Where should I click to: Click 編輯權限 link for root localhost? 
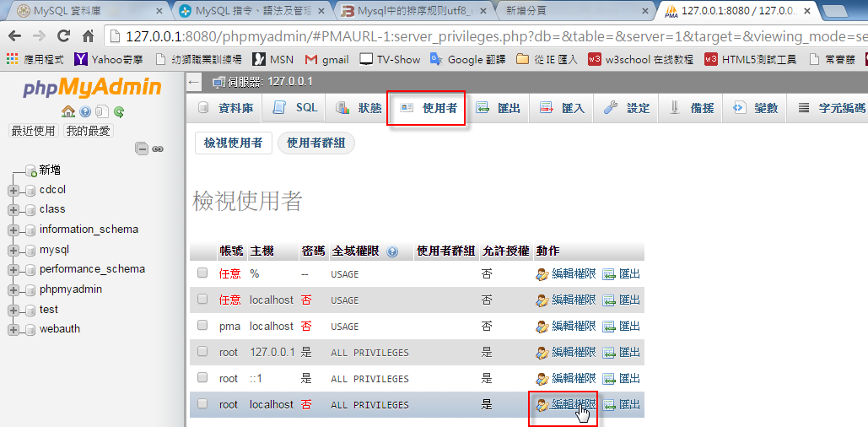574,405
